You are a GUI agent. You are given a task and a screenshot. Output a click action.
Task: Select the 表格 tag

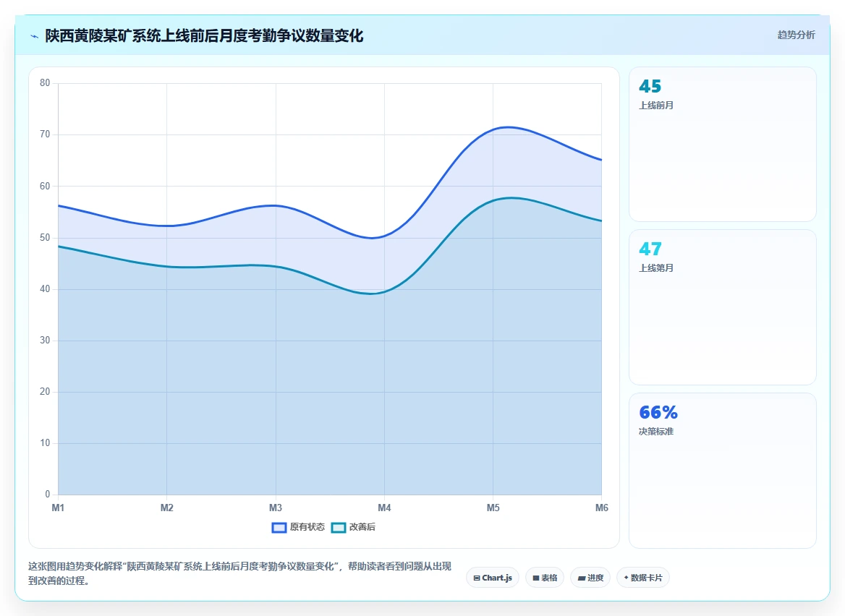(545, 578)
